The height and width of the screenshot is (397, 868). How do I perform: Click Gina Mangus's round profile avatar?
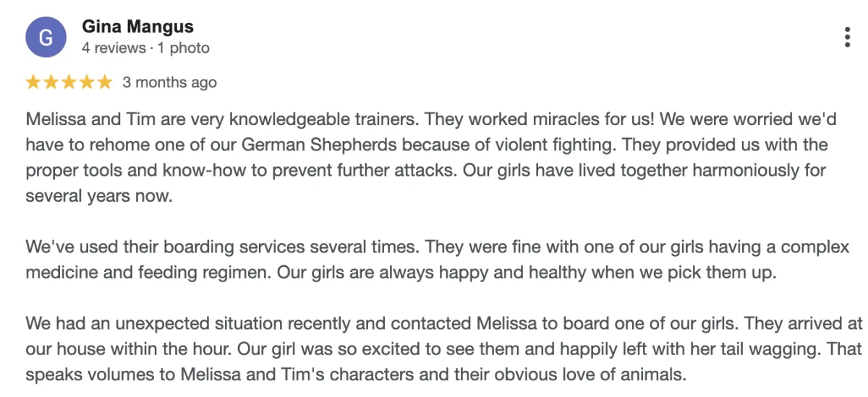46,37
